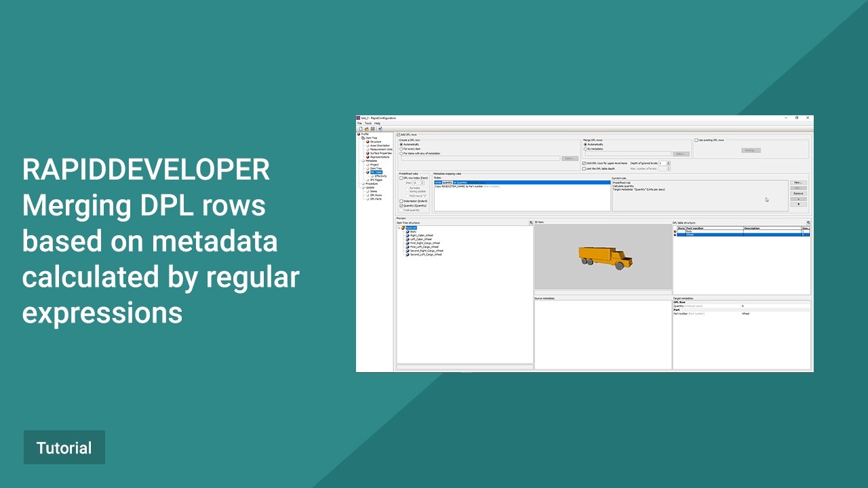Adjust the Step value spinner
This screenshot has width=868, height=488.
(422, 183)
